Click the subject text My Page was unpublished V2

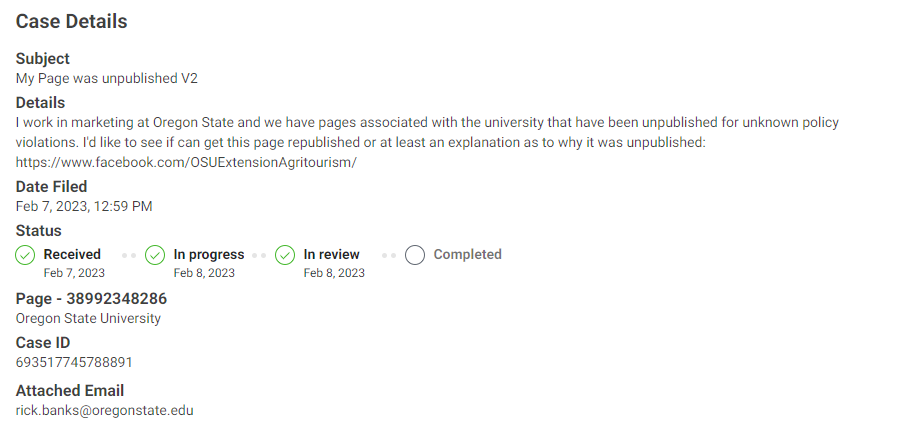coord(107,79)
